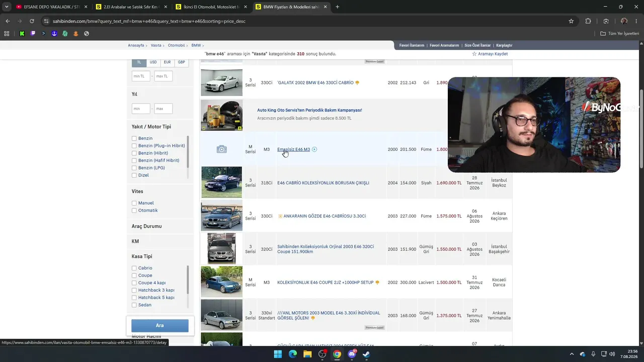Viewport: 644px width, 362px height.
Task: Open the Chrome profile avatar
Action: coord(624,21)
